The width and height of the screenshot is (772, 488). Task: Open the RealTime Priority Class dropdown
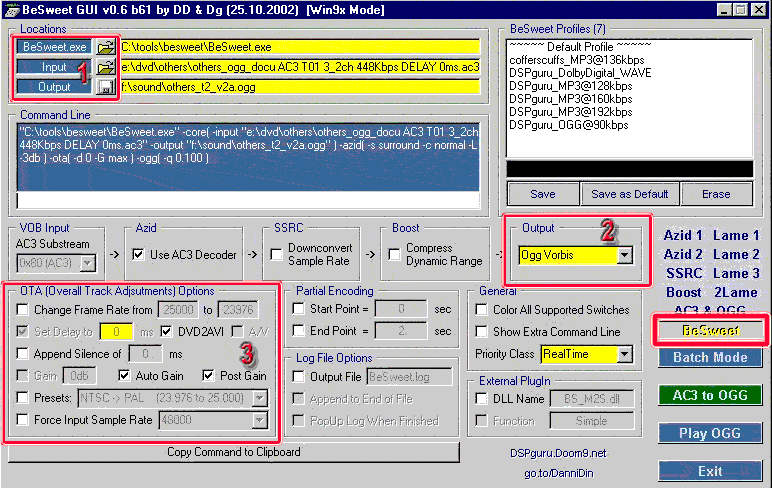625,354
